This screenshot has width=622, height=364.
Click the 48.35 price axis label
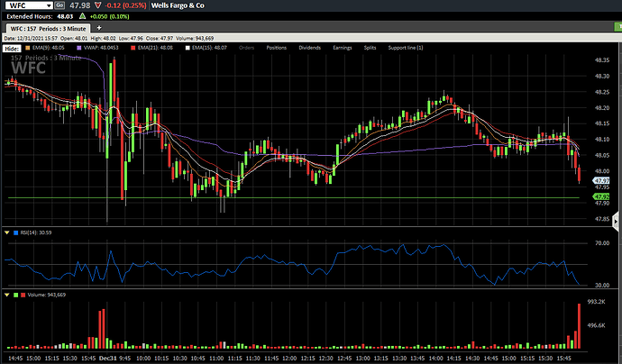coord(602,60)
